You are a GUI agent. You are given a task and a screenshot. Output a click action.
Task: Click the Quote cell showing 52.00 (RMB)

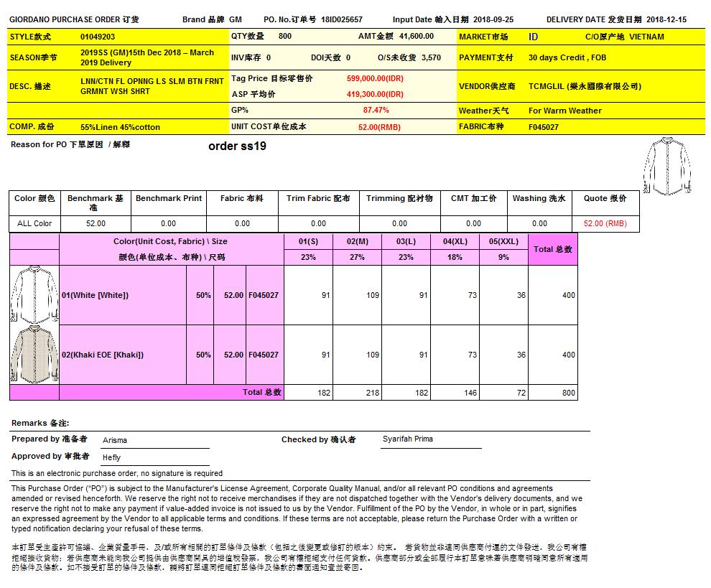pos(605,223)
